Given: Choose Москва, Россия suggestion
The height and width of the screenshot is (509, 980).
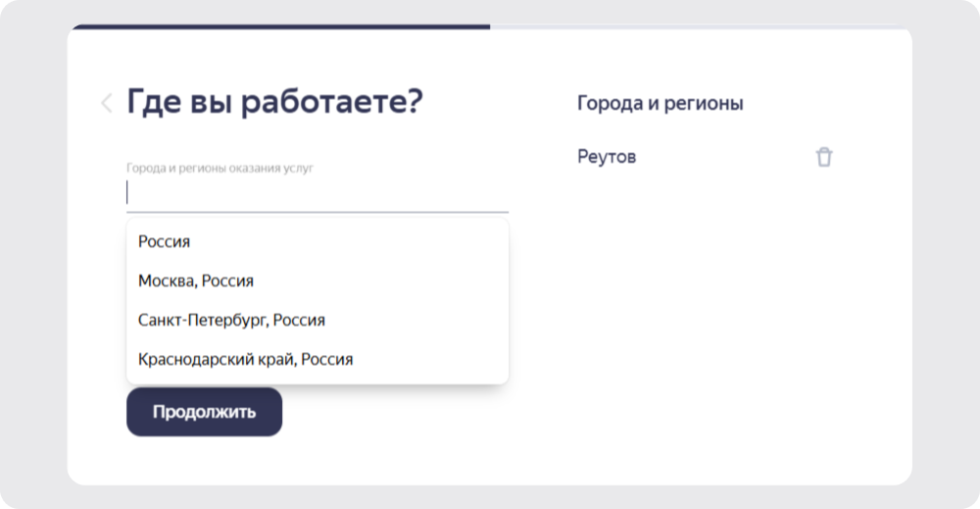Looking at the screenshot, I should (x=318, y=280).
